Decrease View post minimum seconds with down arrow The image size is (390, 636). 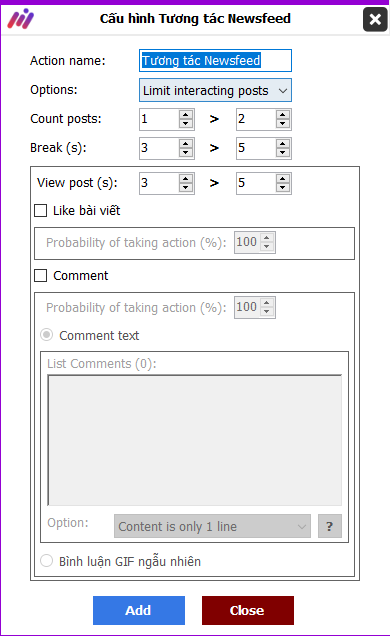click(x=186, y=188)
